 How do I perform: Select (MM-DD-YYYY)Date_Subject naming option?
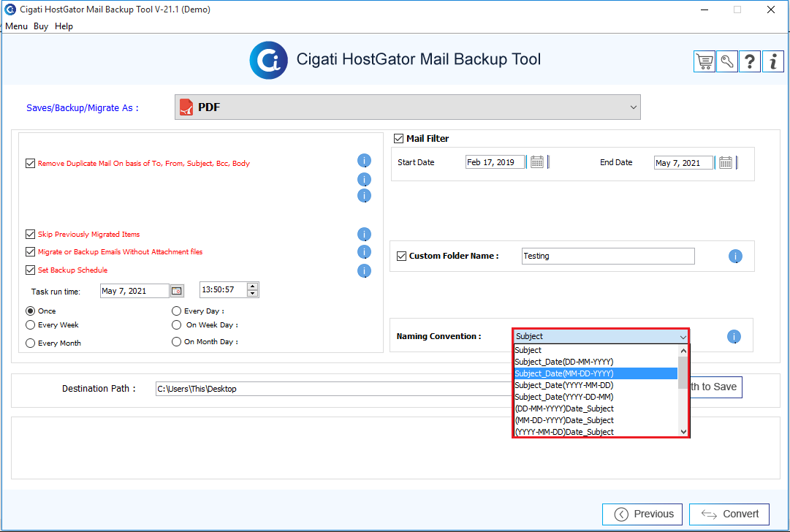pyautogui.click(x=596, y=420)
